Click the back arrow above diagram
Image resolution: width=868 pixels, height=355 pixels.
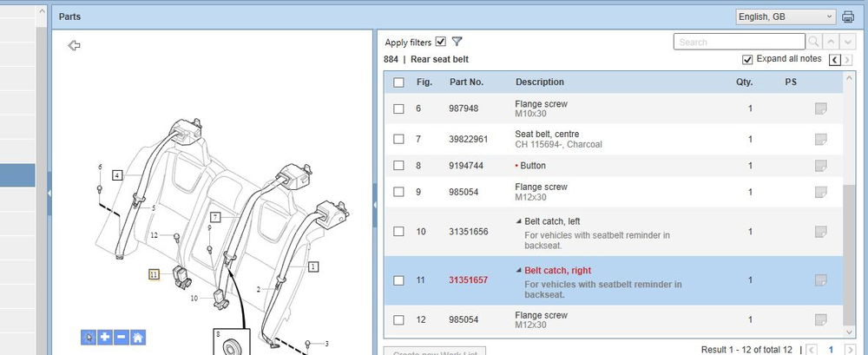pos(75,45)
